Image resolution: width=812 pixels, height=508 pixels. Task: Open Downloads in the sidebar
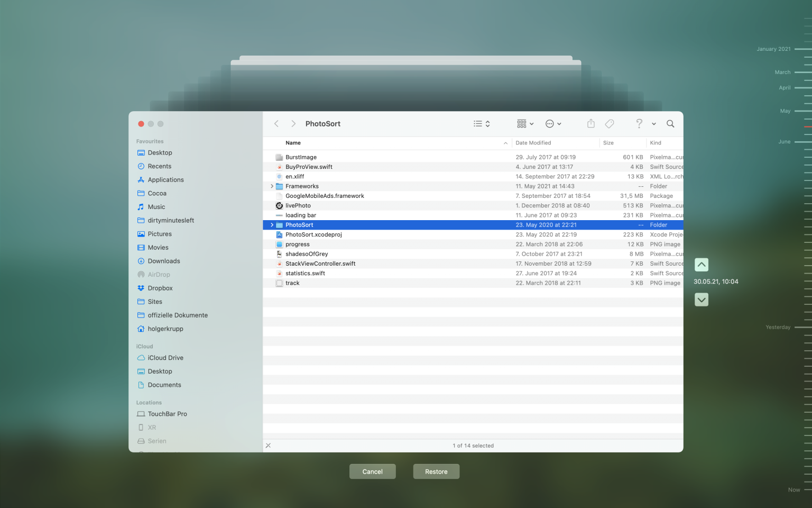(x=164, y=261)
